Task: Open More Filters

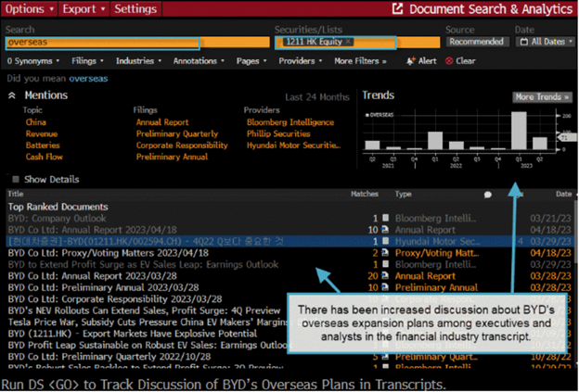Action: pyautogui.click(x=360, y=61)
